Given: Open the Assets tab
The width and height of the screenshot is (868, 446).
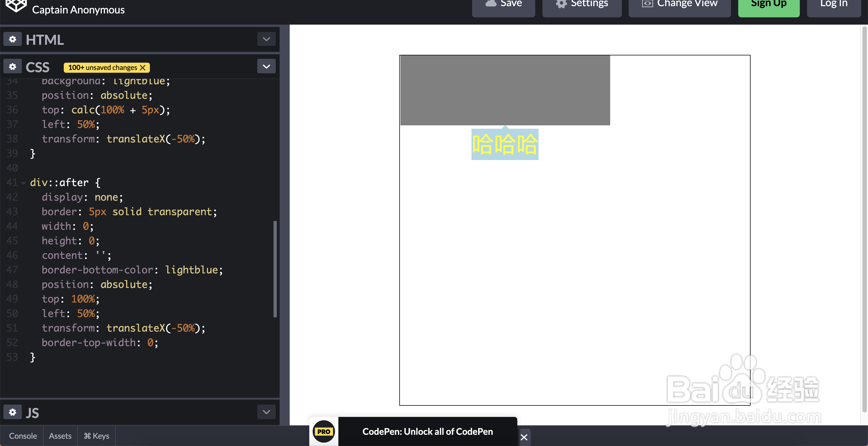Looking at the screenshot, I should click(60, 436).
